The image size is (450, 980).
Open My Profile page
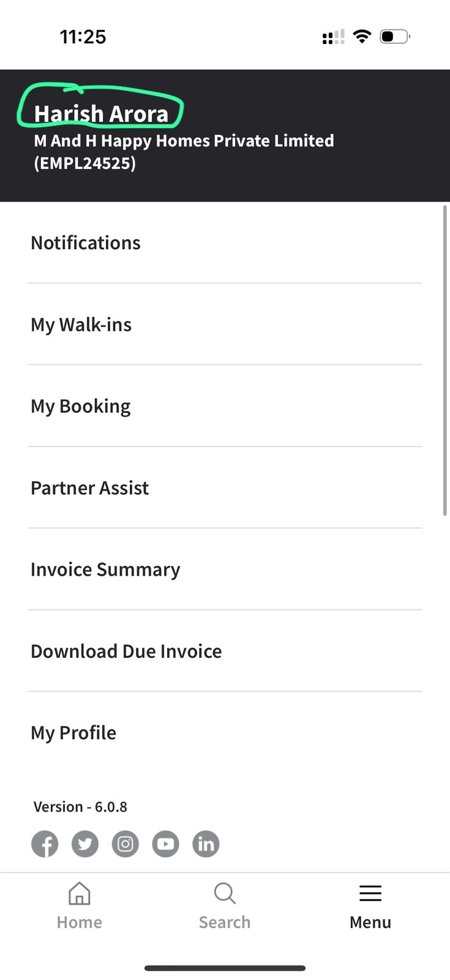click(73, 733)
